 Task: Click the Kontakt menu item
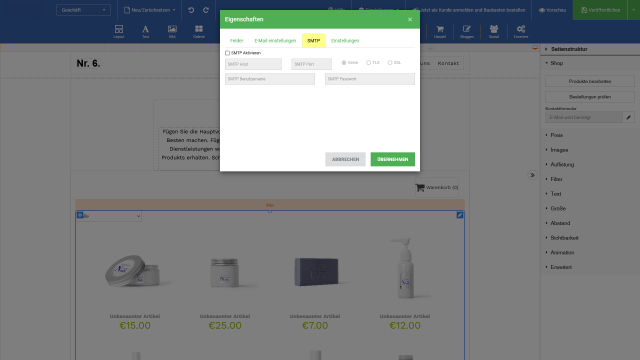pyautogui.click(x=448, y=63)
